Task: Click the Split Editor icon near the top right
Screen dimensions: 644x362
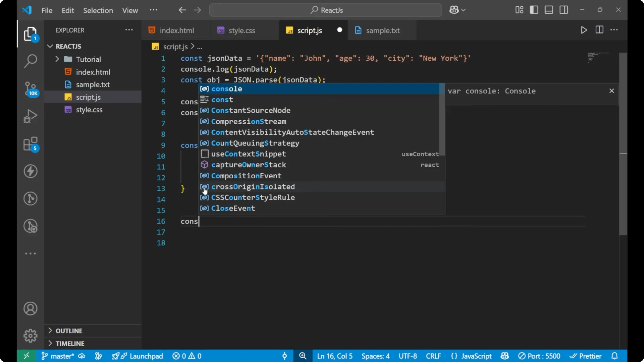Action: click(x=599, y=30)
